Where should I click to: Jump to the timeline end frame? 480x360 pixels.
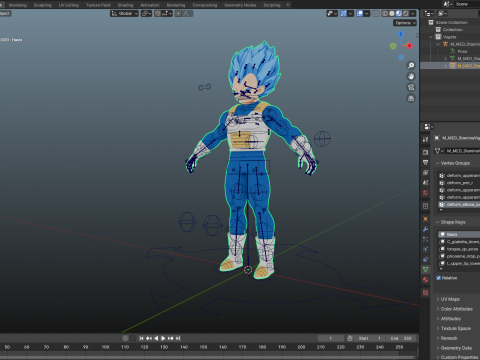(x=178, y=338)
